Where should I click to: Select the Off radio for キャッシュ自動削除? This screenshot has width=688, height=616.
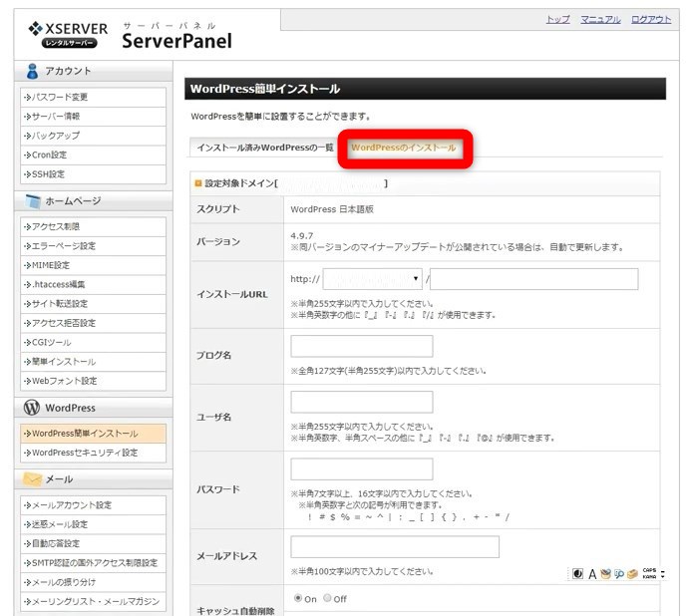(327, 598)
